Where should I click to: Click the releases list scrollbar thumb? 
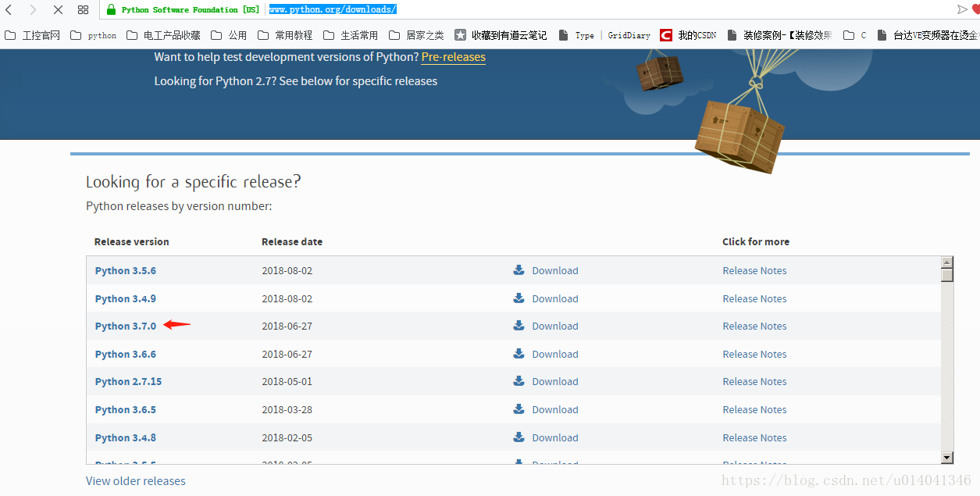click(x=947, y=275)
